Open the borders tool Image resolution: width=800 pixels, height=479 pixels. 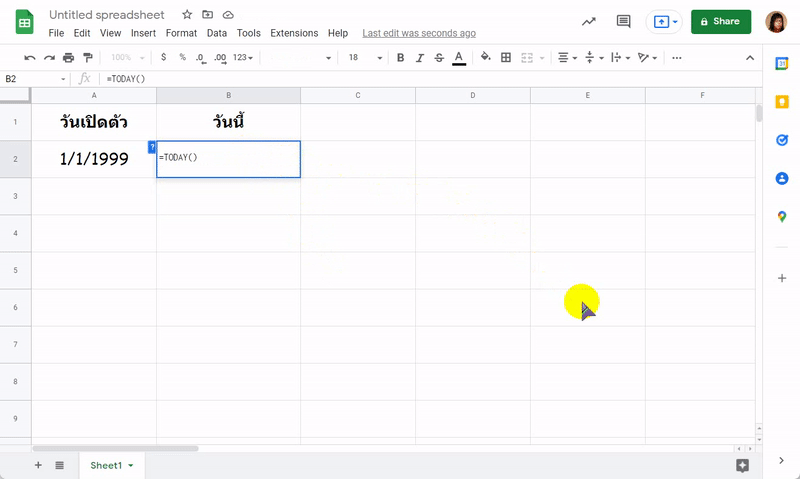coord(506,58)
